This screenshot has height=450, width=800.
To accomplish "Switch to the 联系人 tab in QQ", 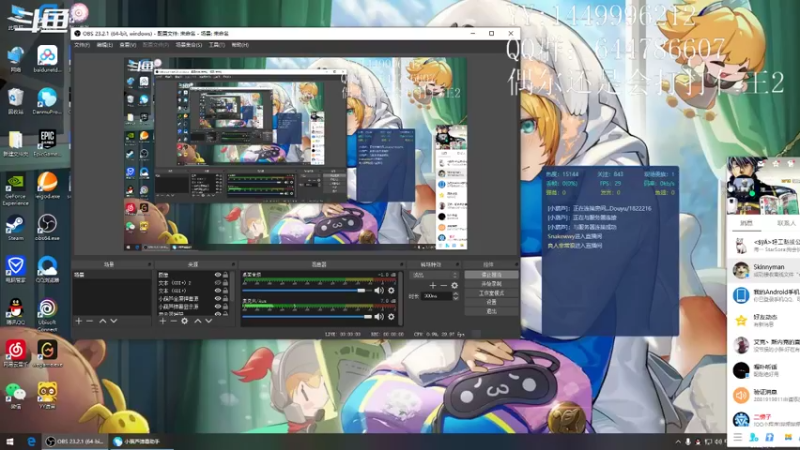I will tap(785, 223).
